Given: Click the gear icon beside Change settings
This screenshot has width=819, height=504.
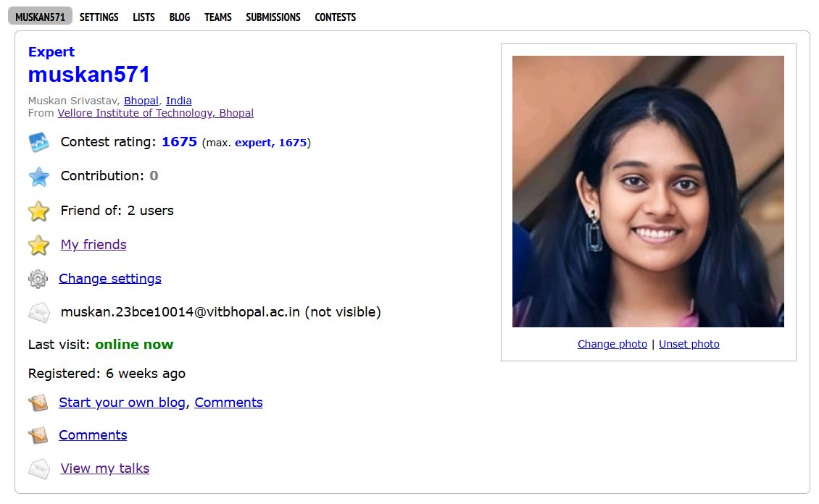Looking at the screenshot, I should tap(38, 279).
